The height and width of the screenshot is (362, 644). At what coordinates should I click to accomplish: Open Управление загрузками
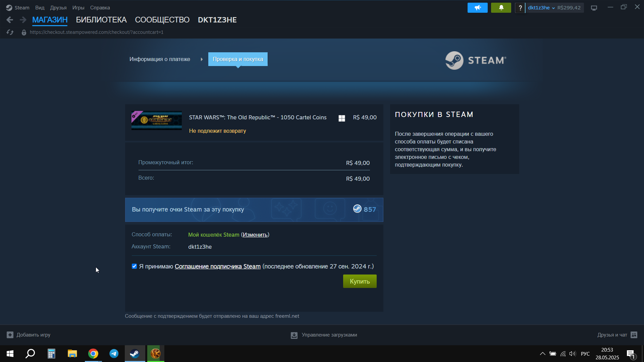point(329,335)
